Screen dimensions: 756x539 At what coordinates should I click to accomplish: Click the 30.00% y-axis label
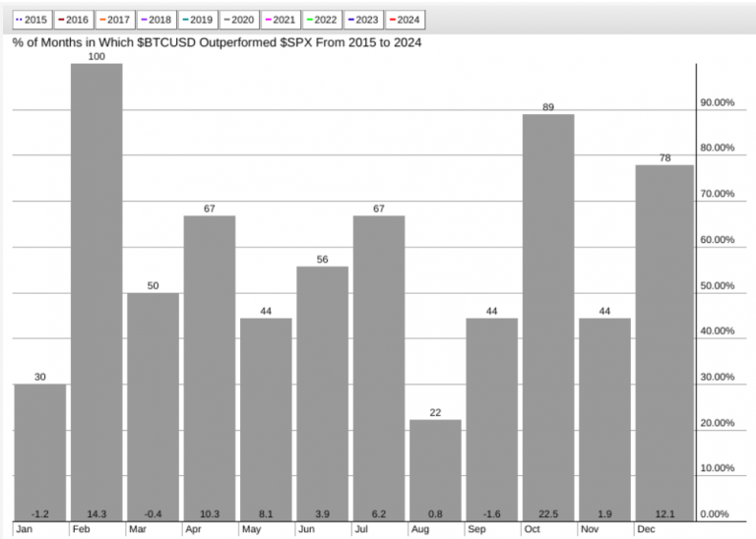[717, 377]
